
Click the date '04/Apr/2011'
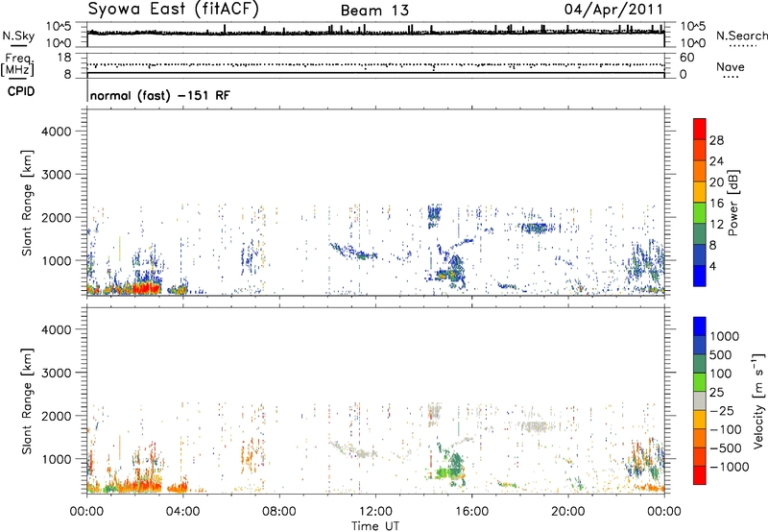pos(613,10)
